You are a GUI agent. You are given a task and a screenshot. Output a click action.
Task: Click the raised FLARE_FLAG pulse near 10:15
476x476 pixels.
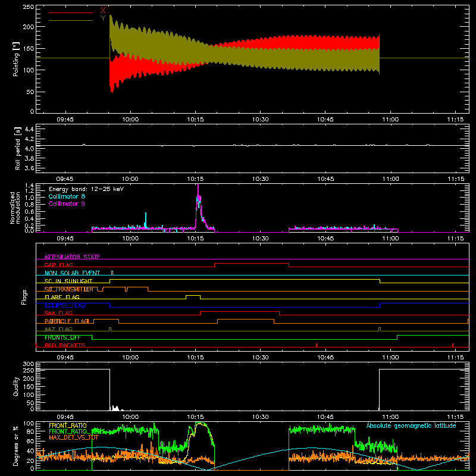193,295
